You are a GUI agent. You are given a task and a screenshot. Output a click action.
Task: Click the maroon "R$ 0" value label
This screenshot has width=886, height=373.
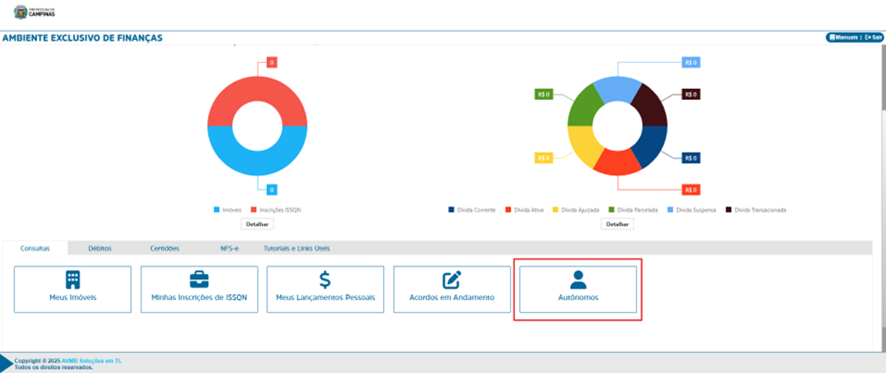[x=691, y=94]
